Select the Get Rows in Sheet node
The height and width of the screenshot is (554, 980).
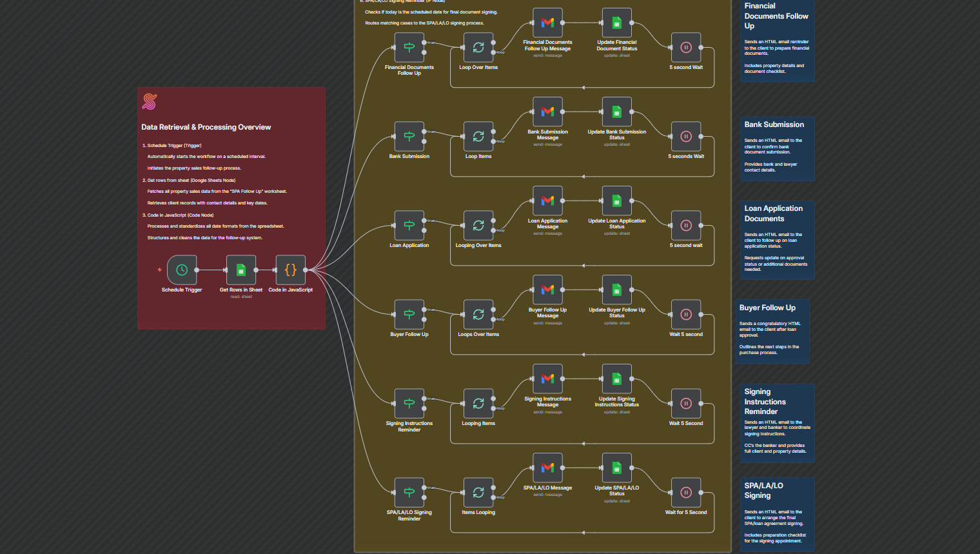click(x=241, y=270)
